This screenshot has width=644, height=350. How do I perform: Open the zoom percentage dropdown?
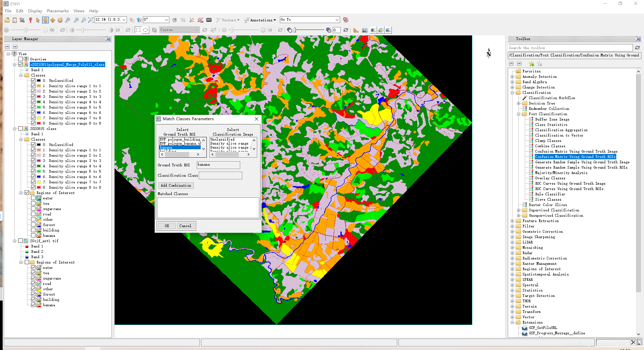tap(124, 20)
